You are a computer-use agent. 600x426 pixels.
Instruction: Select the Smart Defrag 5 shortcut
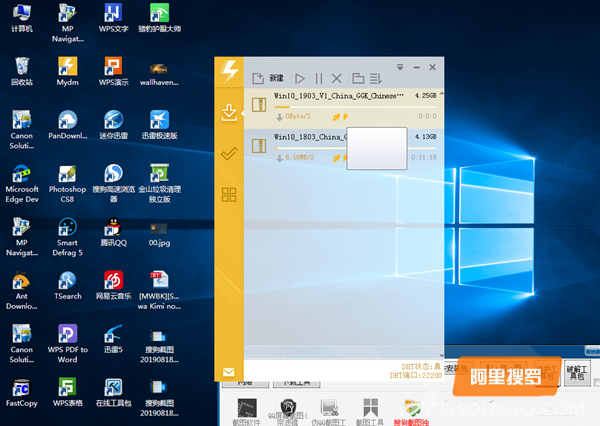[x=67, y=237]
